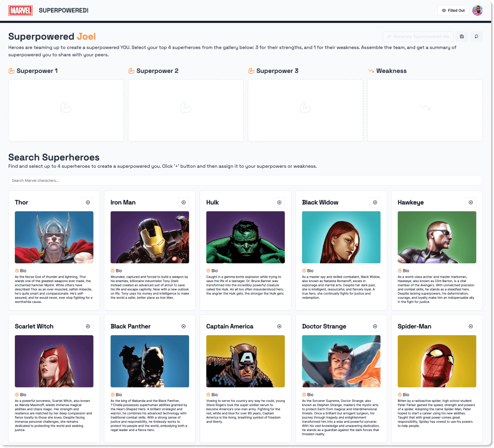The image size is (494, 448).
Task: Click the Thor card title
Action: 21,202
